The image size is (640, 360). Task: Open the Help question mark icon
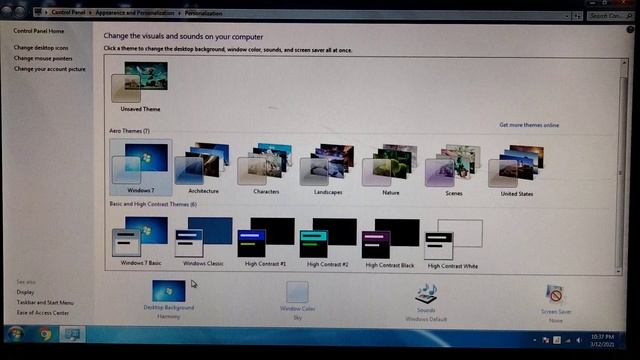pyautogui.click(x=630, y=29)
